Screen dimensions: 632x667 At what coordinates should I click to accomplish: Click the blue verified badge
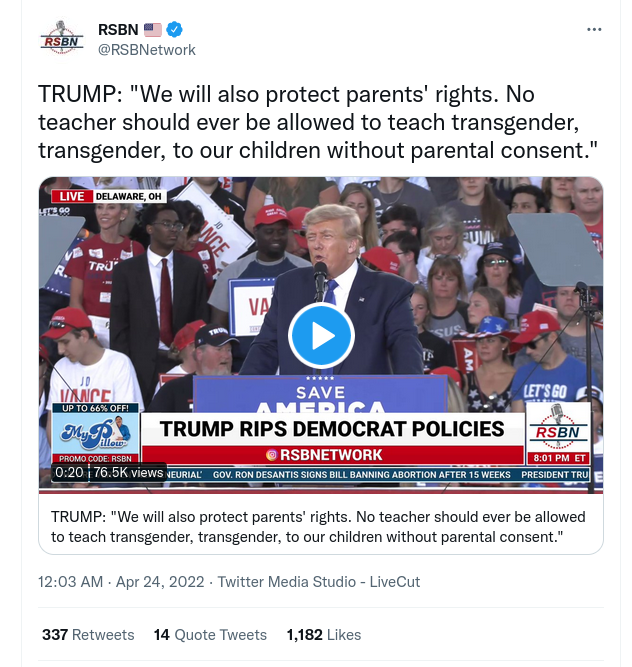[174, 29]
